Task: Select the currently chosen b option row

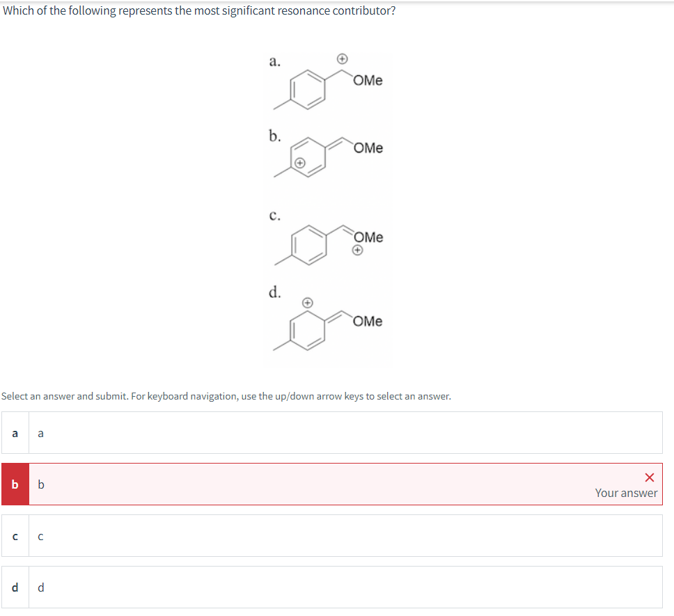Action: point(313,484)
